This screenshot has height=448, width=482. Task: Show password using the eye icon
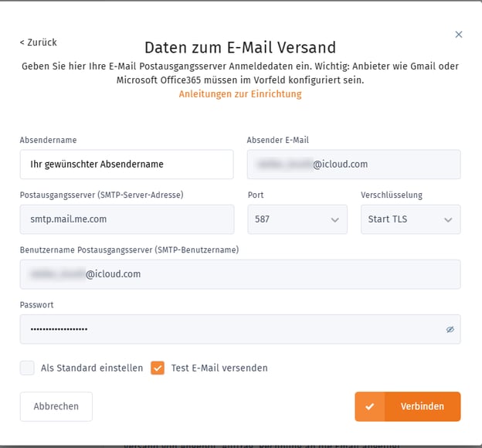pyautogui.click(x=450, y=329)
